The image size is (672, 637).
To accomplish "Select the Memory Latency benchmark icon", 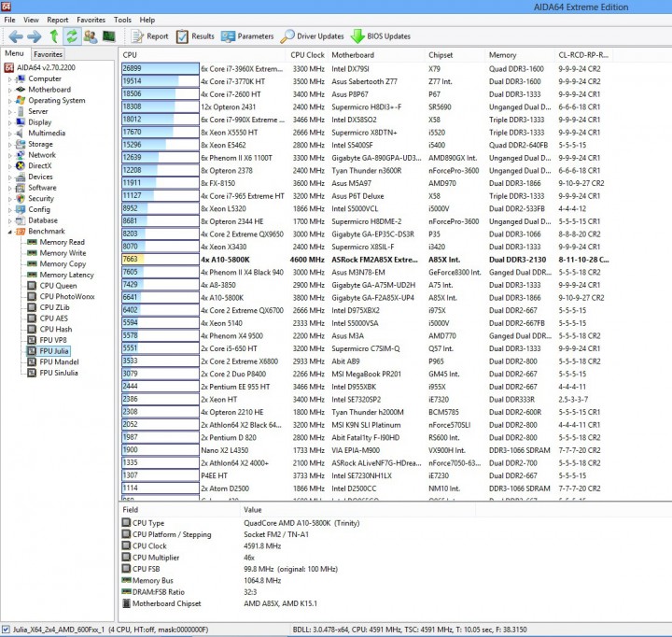I will (32, 275).
